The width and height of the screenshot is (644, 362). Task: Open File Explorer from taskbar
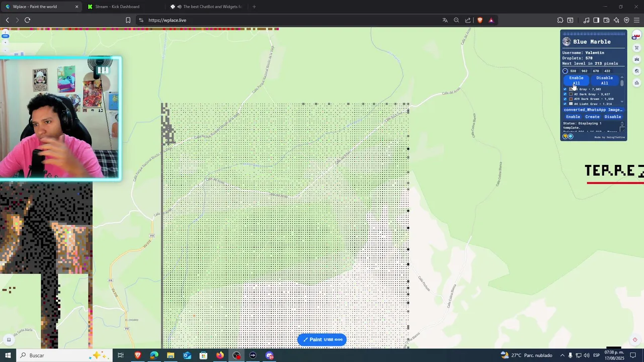pos(171,355)
